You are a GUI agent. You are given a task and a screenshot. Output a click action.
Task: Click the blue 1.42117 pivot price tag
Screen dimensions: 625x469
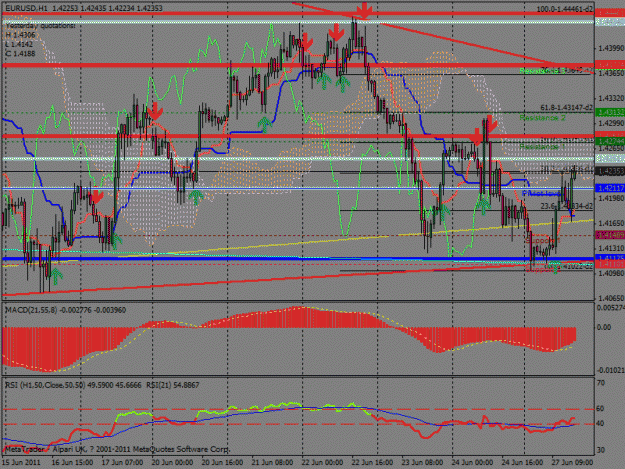609,188
